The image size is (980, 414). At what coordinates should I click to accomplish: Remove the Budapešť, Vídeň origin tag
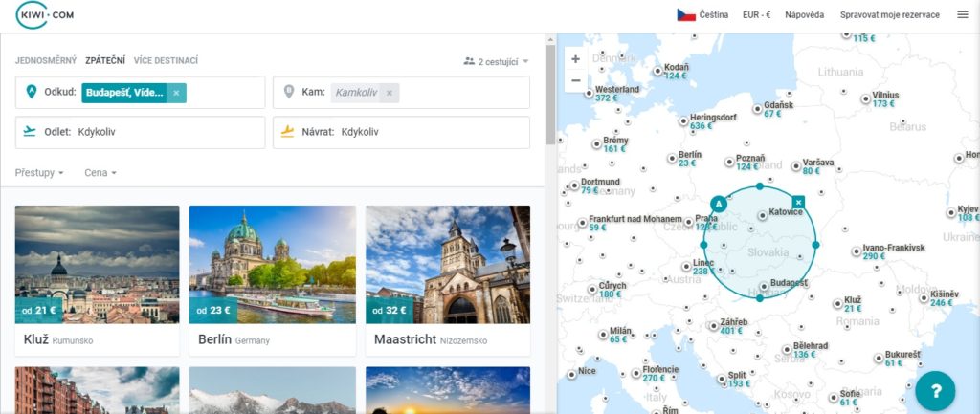click(176, 93)
